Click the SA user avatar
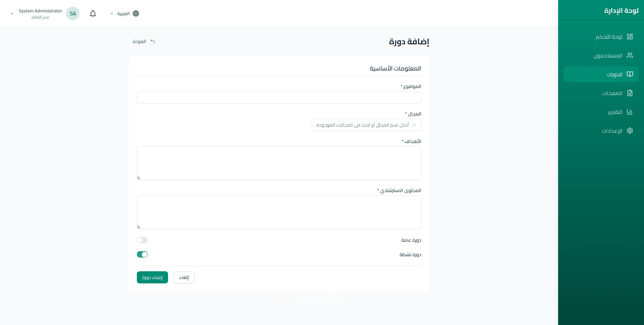 point(73,13)
